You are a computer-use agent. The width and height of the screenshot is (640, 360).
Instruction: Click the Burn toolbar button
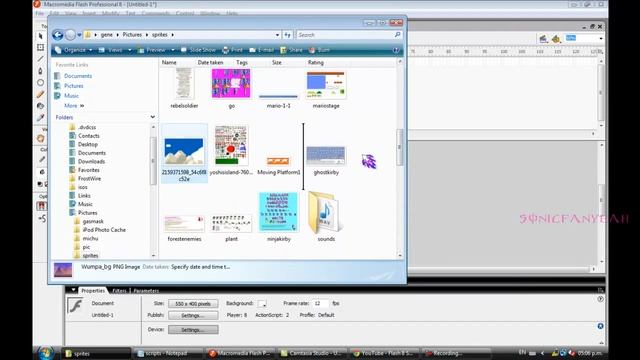[320, 50]
